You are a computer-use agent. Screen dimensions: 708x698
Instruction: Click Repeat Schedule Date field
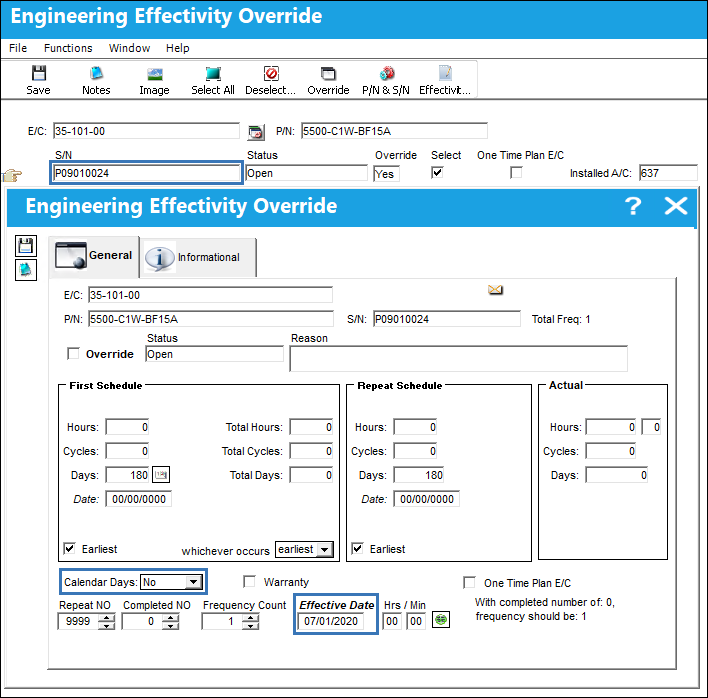(x=426, y=499)
